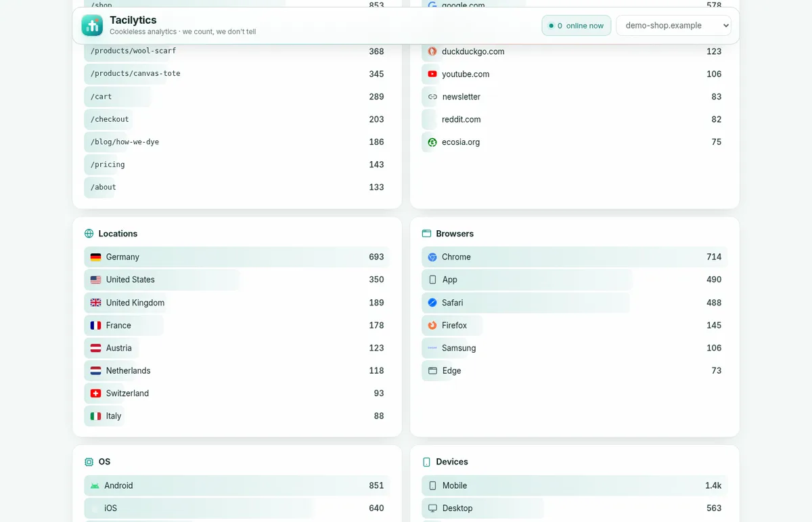Screen dimensions: 812x522
Task: Click the Devices panel heading
Action: pos(452,462)
